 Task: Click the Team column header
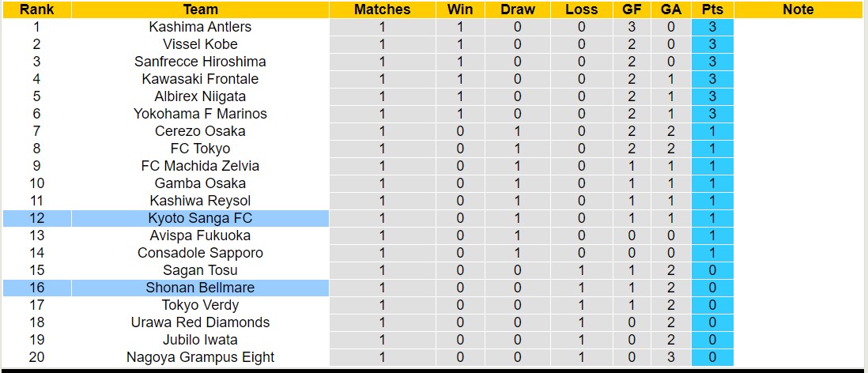[x=200, y=9]
